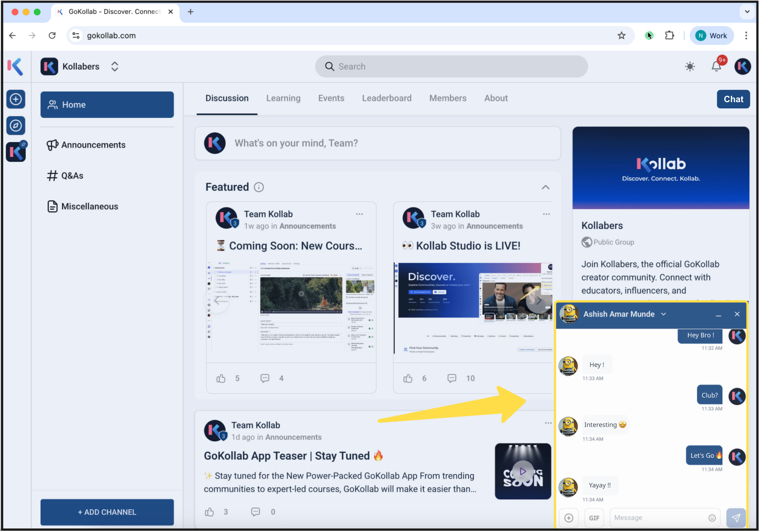Viewport: 759px width, 532px height.
Task: Open the Leaderboard tab
Action: pos(387,98)
